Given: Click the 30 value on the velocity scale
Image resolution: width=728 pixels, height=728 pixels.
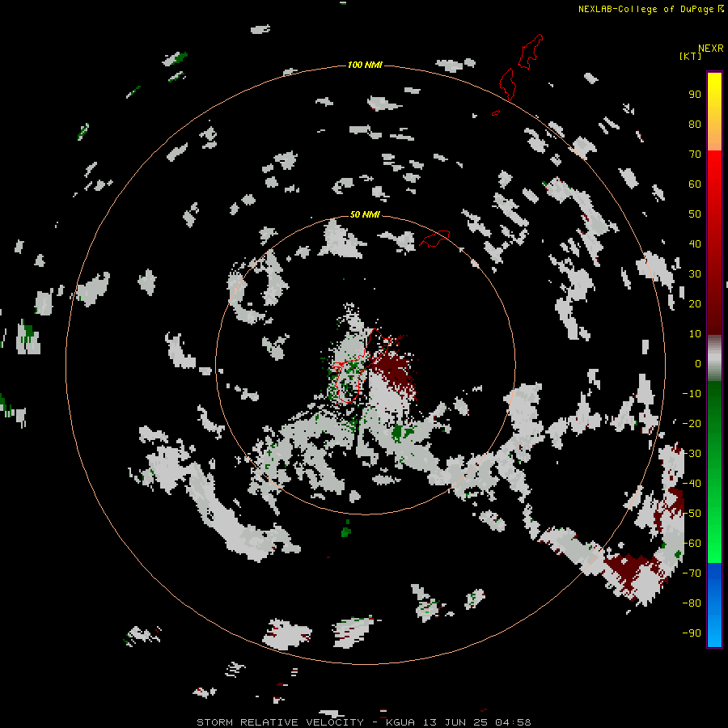Looking at the screenshot, I should (x=695, y=274).
